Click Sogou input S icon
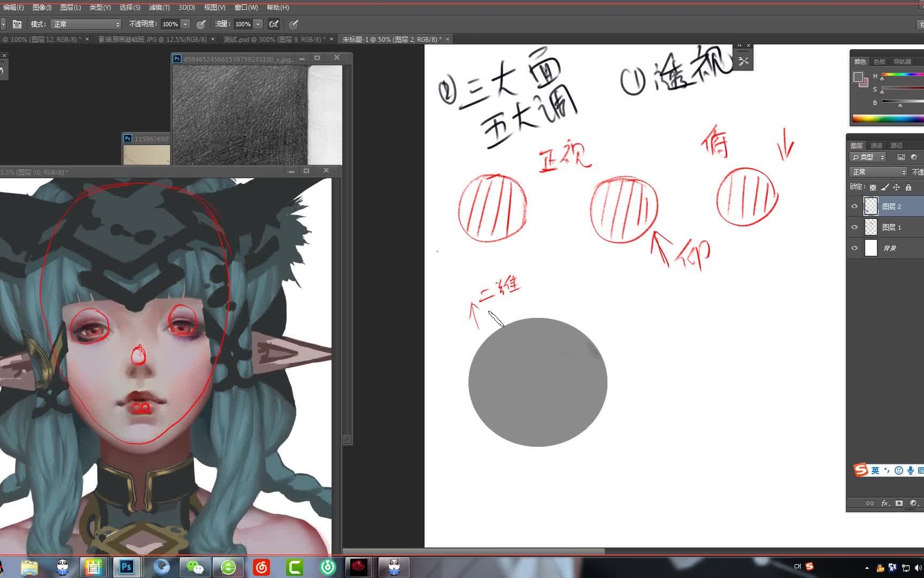This screenshot has width=924, height=578. (x=860, y=470)
